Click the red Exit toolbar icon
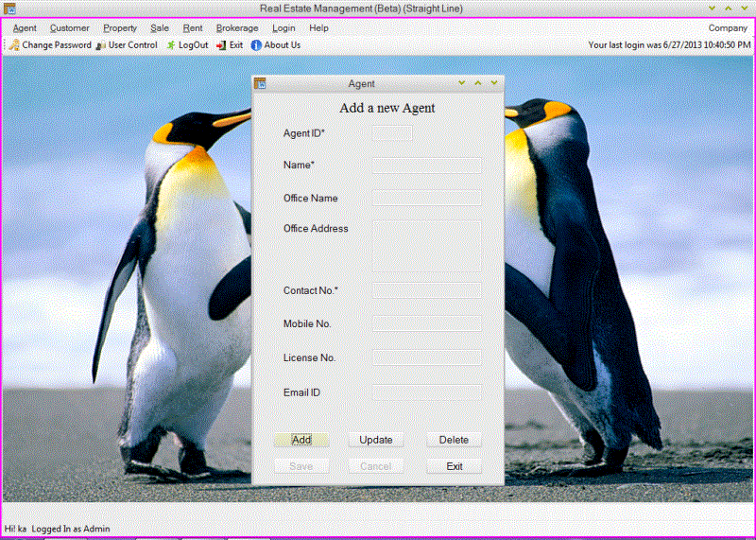 [221, 45]
